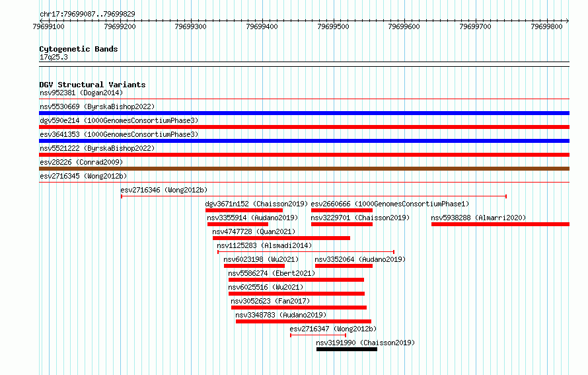588x375 pixels.
Task: Click the red bar under nsv5521222
Action: pyautogui.click(x=304, y=155)
